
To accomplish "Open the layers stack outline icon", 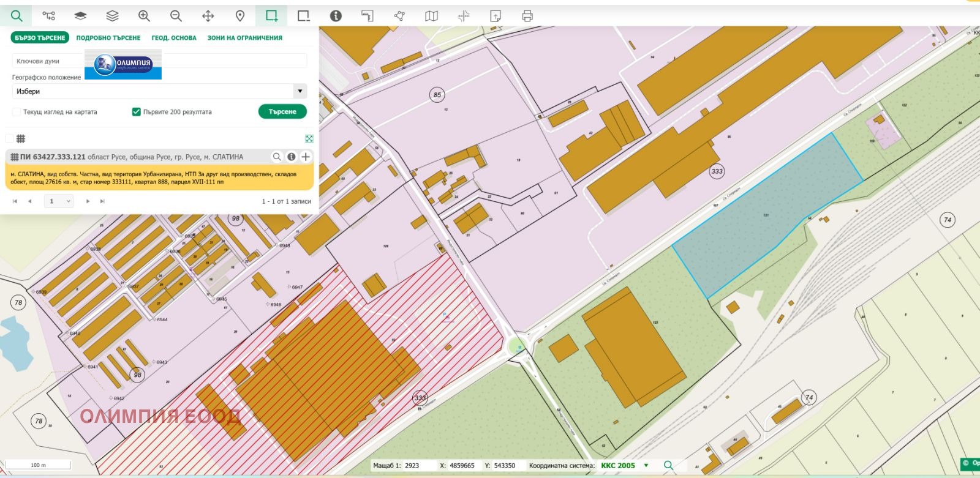I will [x=112, y=16].
